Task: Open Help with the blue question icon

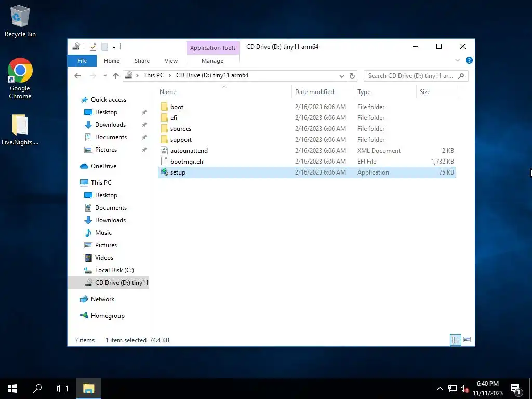Action: (469, 60)
